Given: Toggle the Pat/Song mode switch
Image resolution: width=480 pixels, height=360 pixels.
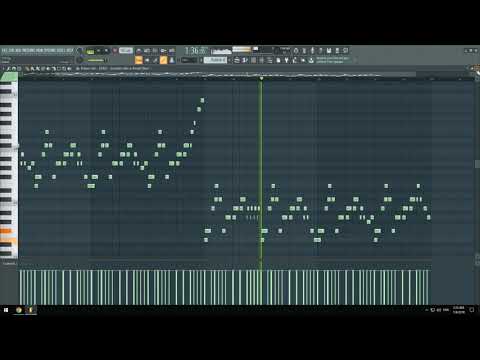Looking at the screenshot, I should (x=90, y=51).
